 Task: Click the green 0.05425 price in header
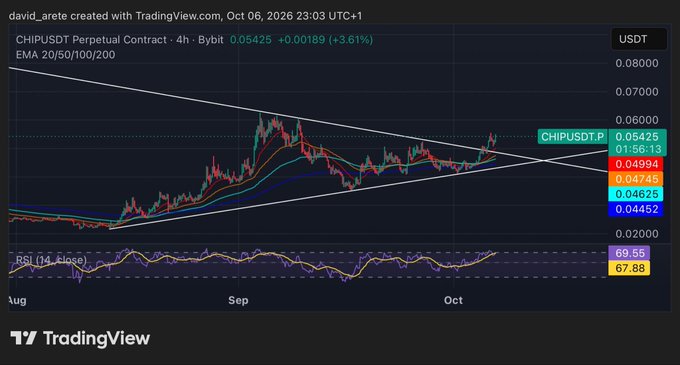[x=251, y=40]
